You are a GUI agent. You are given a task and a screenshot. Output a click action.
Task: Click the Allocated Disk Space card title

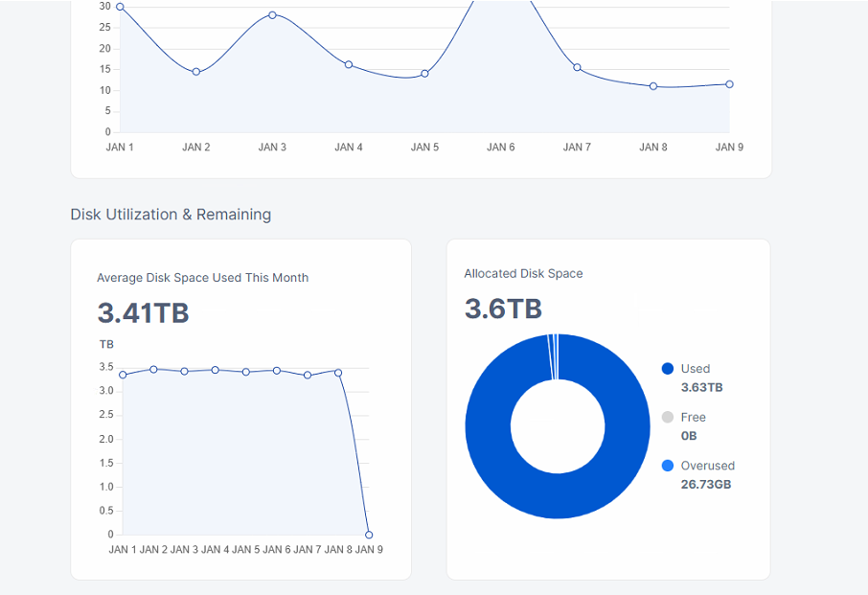pos(523,274)
